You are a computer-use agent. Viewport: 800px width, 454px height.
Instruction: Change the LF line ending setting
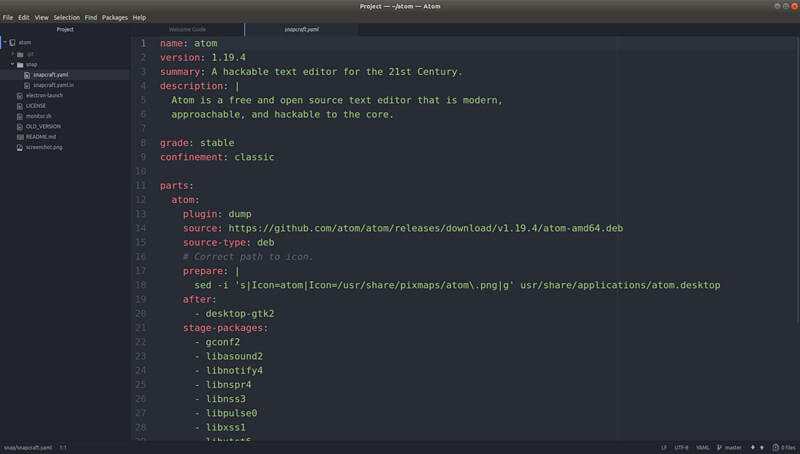(664, 447)
